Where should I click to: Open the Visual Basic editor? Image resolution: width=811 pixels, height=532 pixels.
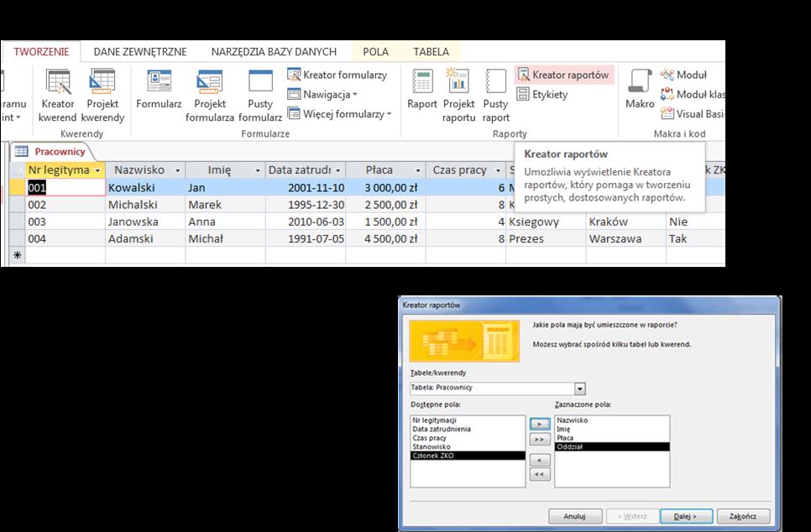coord(693,114)
